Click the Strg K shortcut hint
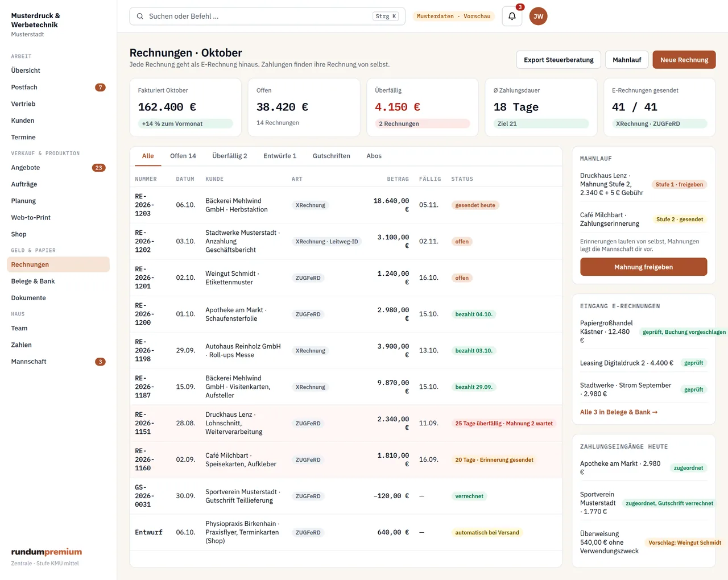Screen dimensions: 728x580 (386, 16)
